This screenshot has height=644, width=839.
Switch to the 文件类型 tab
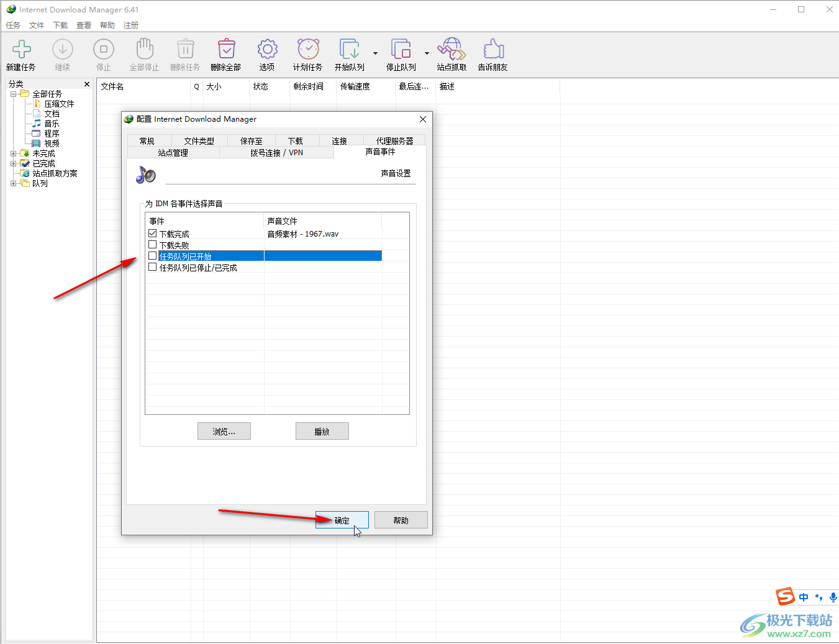(199, 141)
